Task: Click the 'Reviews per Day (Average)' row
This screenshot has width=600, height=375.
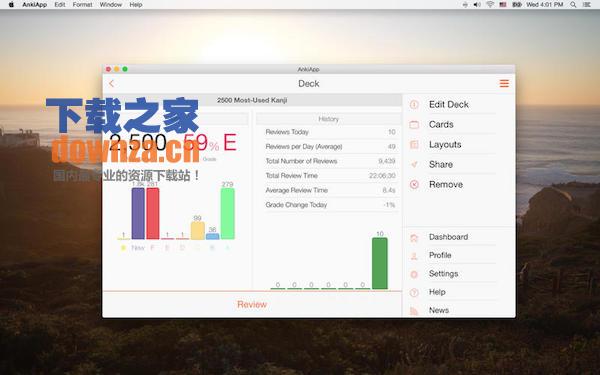Action: [331, 147]
